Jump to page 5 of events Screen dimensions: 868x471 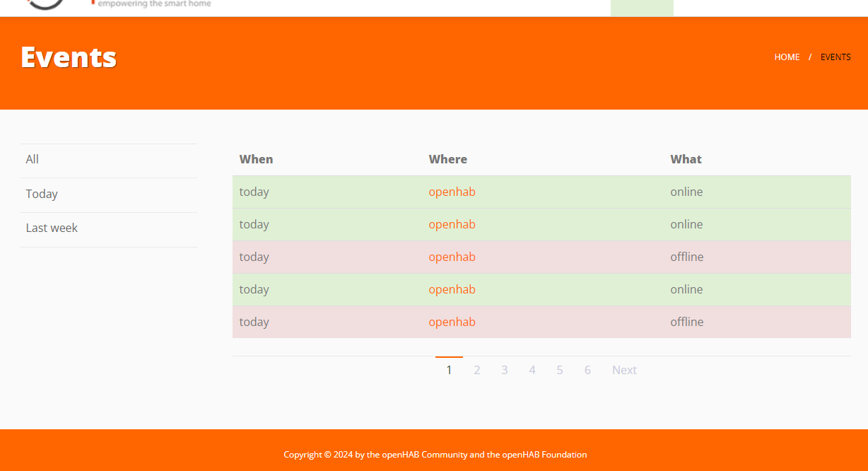(560, 370)
